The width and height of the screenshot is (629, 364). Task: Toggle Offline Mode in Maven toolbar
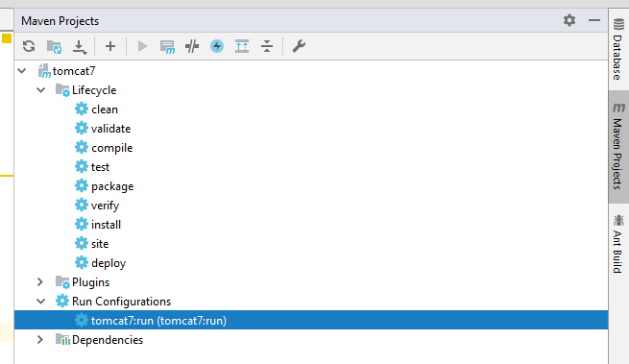tap(192, 46)
